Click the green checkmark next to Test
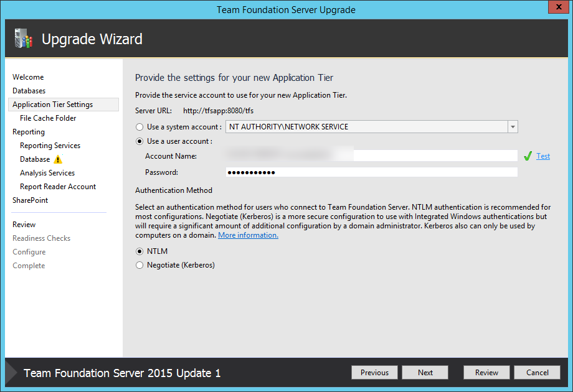 click(528, 155)
